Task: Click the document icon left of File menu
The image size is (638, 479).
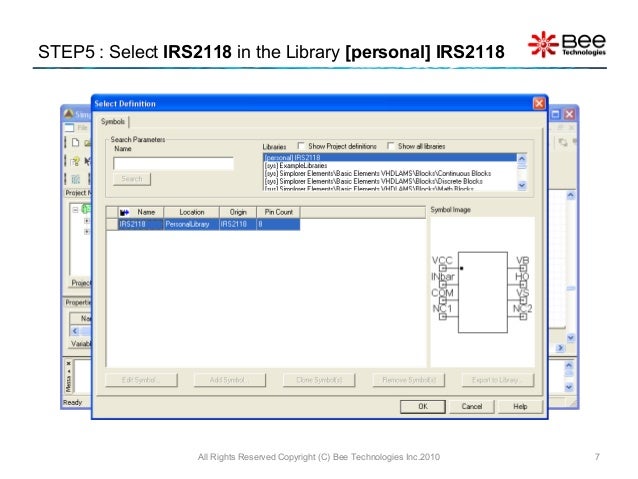Action: [69, 128]
